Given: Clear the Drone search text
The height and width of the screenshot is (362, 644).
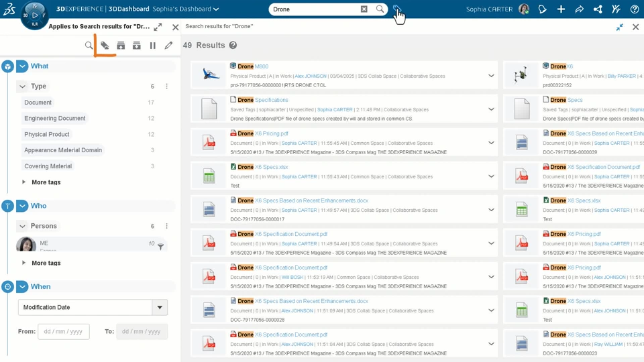Looking at the screenshot, I should click(364, 9).
